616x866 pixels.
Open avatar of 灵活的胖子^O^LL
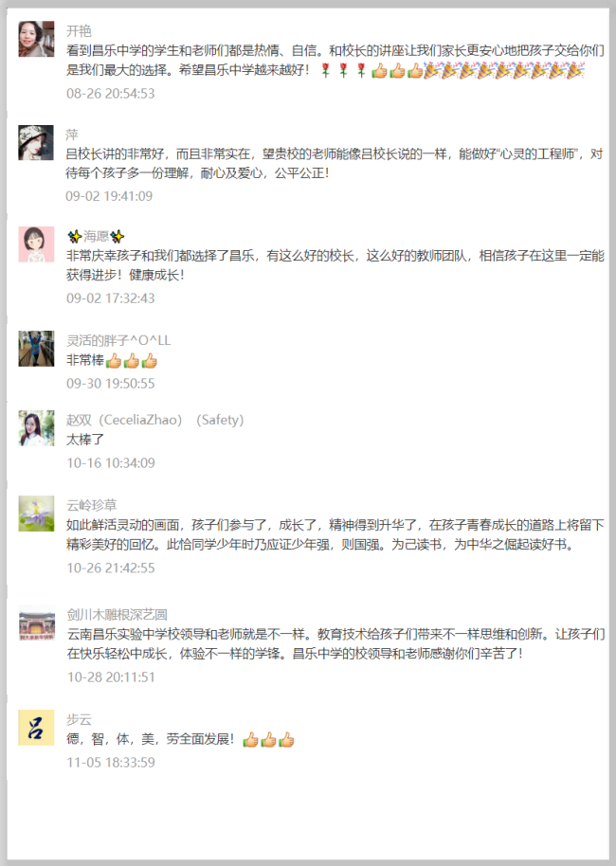36,349
